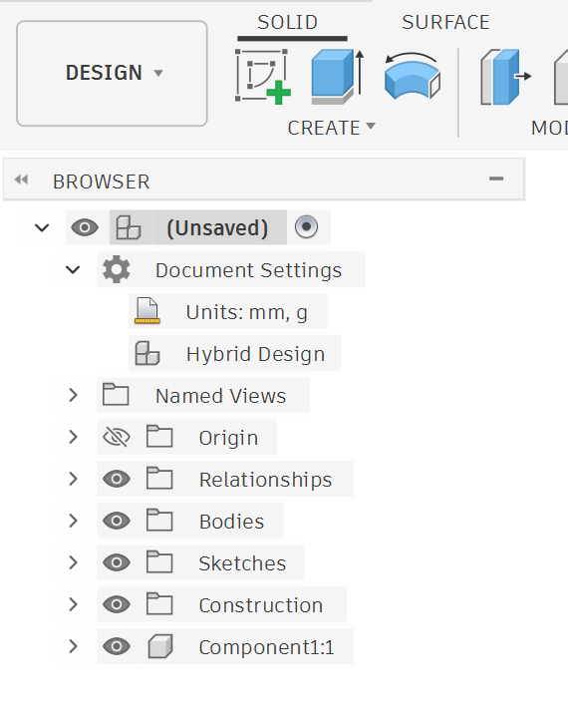Collapse the Document Settings node
The height and width of the screenshot is (728, 568).
(x=73, y=269)
